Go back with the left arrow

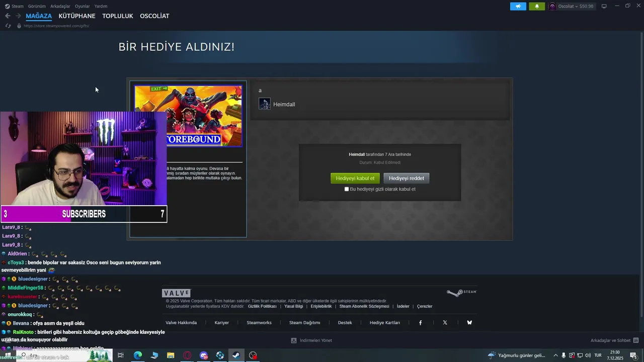tap(8, 16)
